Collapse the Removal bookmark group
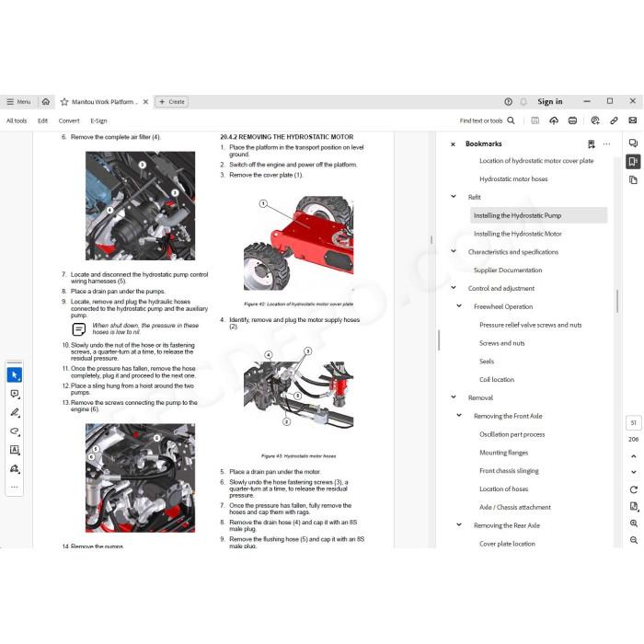This screenshot has height=644, width=644. [454, 397]
